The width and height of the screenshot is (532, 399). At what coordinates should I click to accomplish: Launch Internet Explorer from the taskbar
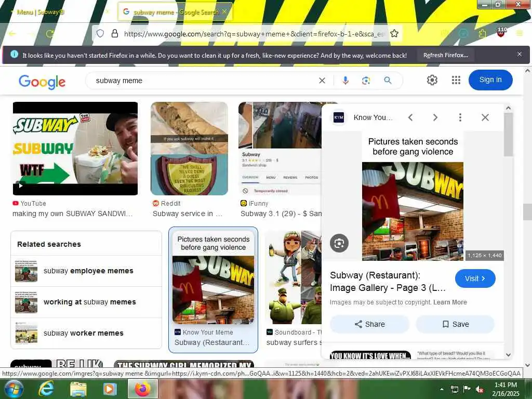click(46, 389)
